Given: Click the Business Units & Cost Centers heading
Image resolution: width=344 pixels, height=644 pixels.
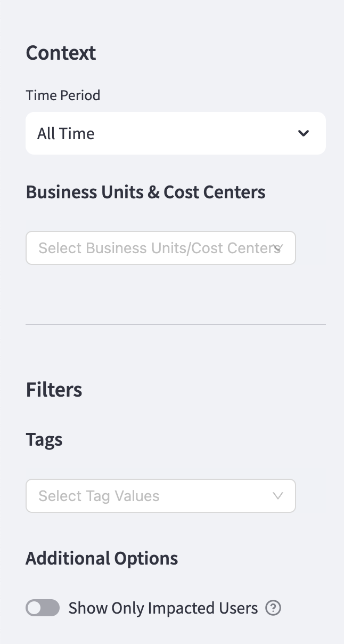Looking at the screenshot, I should (x=145, y=192).
